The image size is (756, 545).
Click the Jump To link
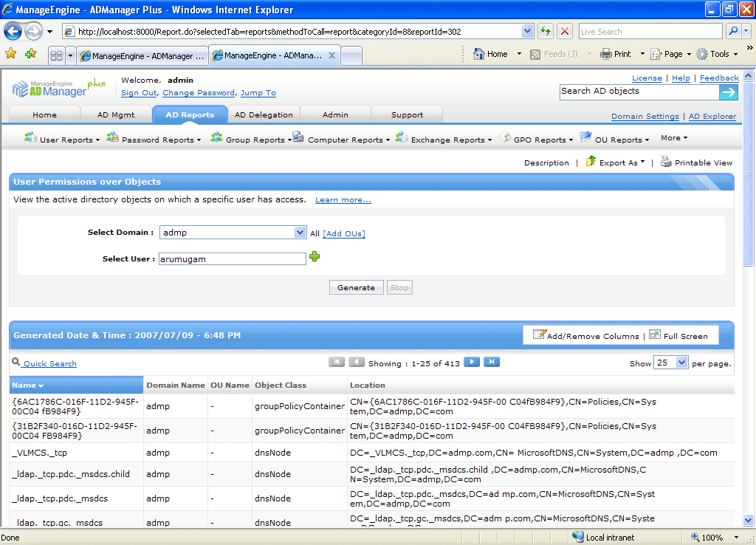258,92
